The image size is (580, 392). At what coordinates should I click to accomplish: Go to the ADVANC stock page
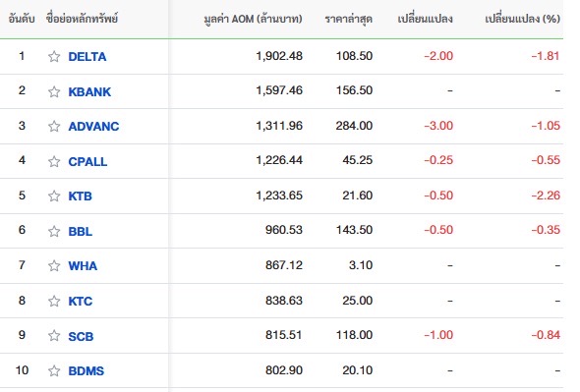93,126
